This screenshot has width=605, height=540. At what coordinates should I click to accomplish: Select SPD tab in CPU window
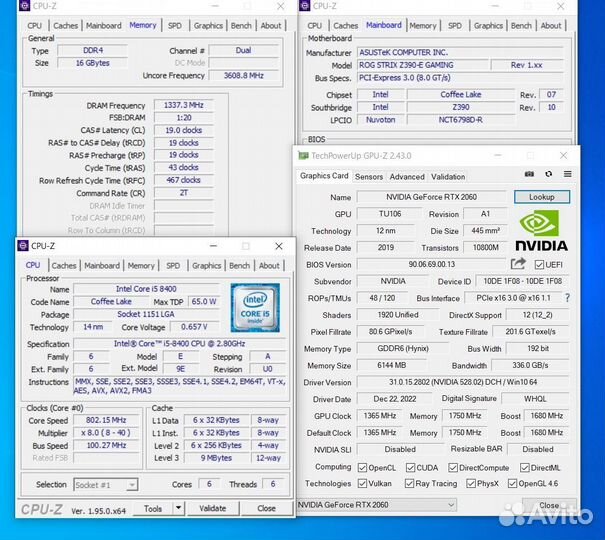[x=173, y=266]
